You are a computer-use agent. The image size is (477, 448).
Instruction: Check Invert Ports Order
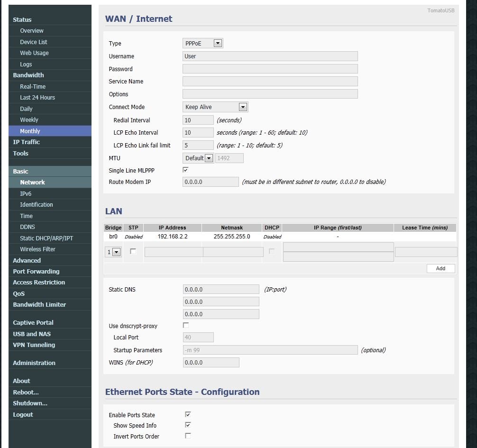tap(188, 436)
